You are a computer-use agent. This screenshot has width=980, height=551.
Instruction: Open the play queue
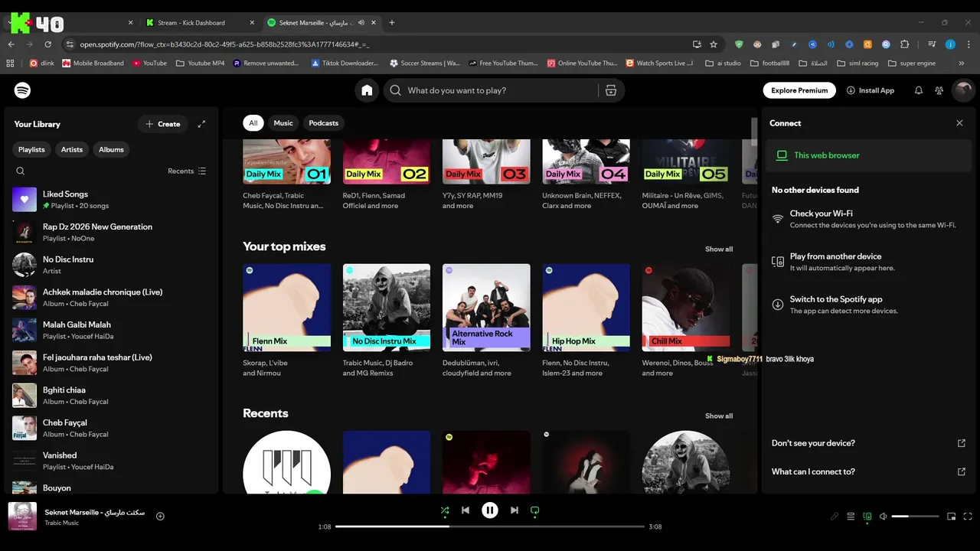(x=851, y=517)
